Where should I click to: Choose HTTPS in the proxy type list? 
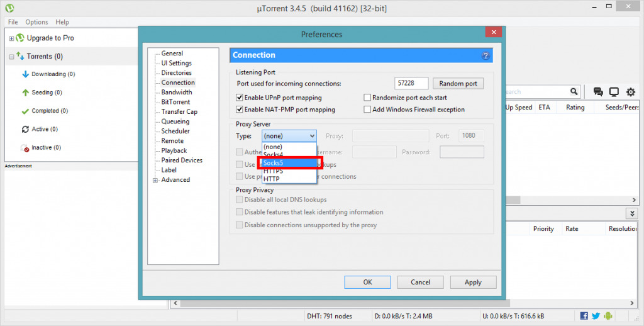(x=289, y=171)
